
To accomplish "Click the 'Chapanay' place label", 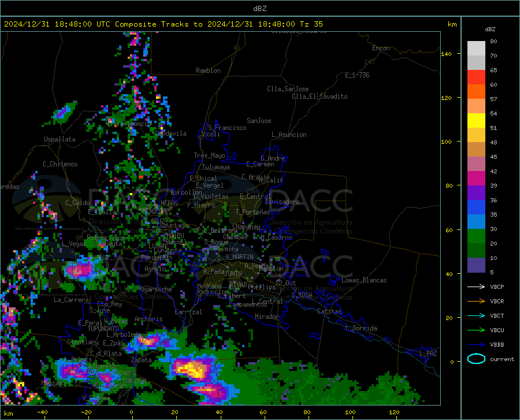I will click(x=246, y=226).
